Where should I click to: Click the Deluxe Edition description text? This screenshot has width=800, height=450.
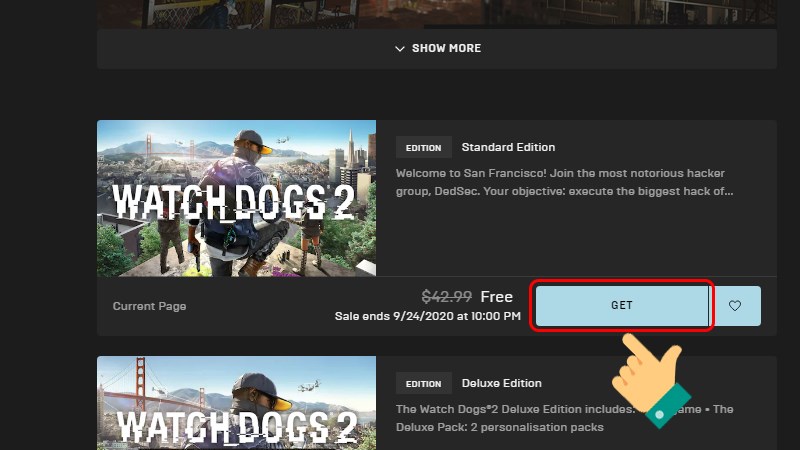click(565, 418)
